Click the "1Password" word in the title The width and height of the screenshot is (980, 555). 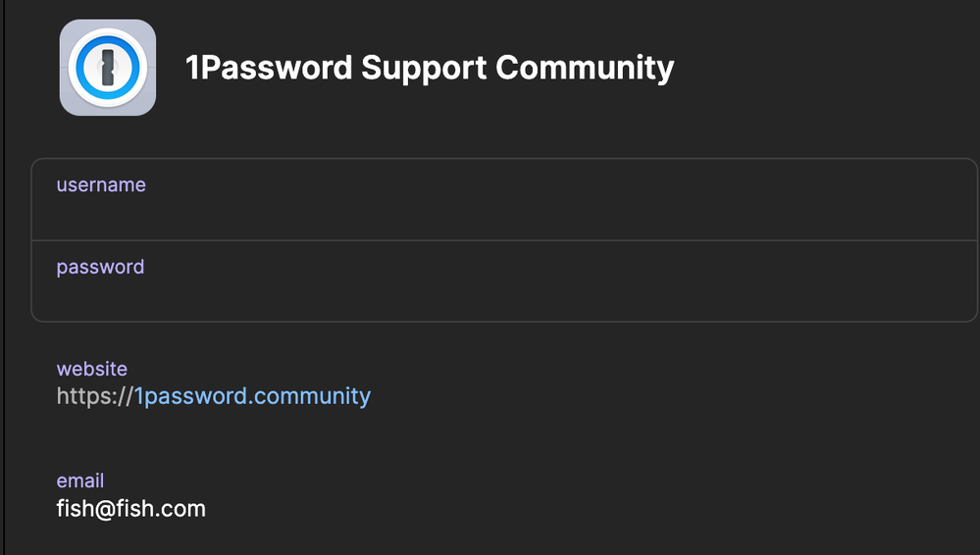coord(269,68)
